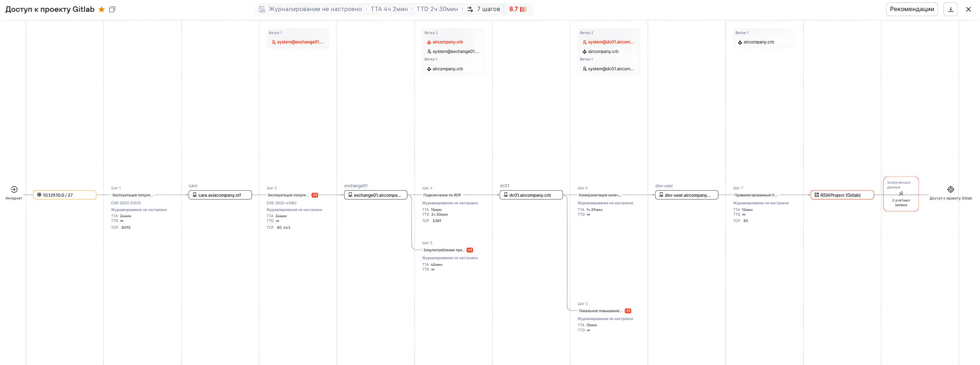980x365 pixels.
Task: Select the dc01.aircompany.crb host node
Action: (531, 195)
